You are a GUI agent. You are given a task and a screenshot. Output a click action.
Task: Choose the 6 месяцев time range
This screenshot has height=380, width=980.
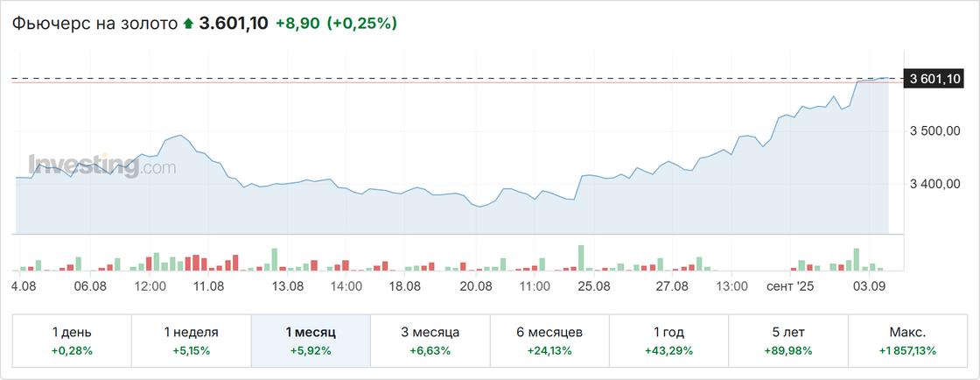click(549, 341)
